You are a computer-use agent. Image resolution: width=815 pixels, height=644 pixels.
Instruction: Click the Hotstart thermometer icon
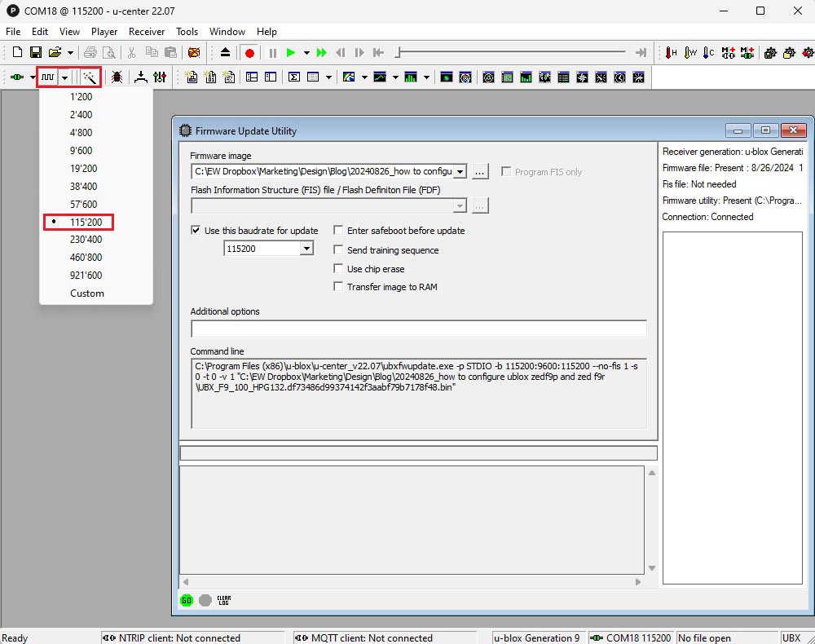click(671, 53)
